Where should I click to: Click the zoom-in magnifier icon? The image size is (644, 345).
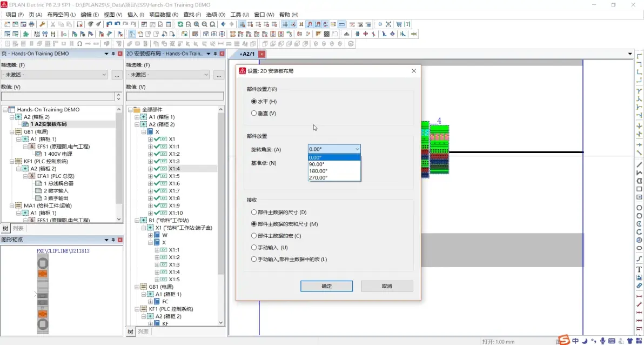(196, 24)
